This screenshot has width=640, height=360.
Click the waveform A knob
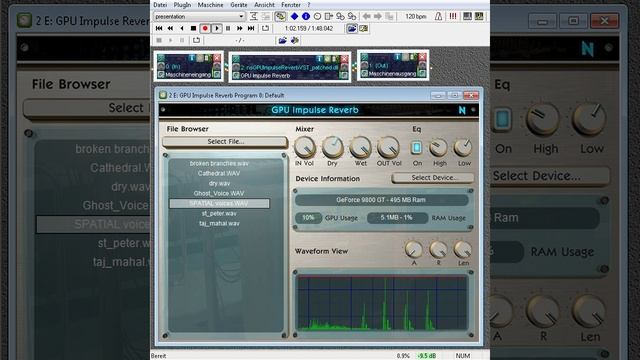413,249
